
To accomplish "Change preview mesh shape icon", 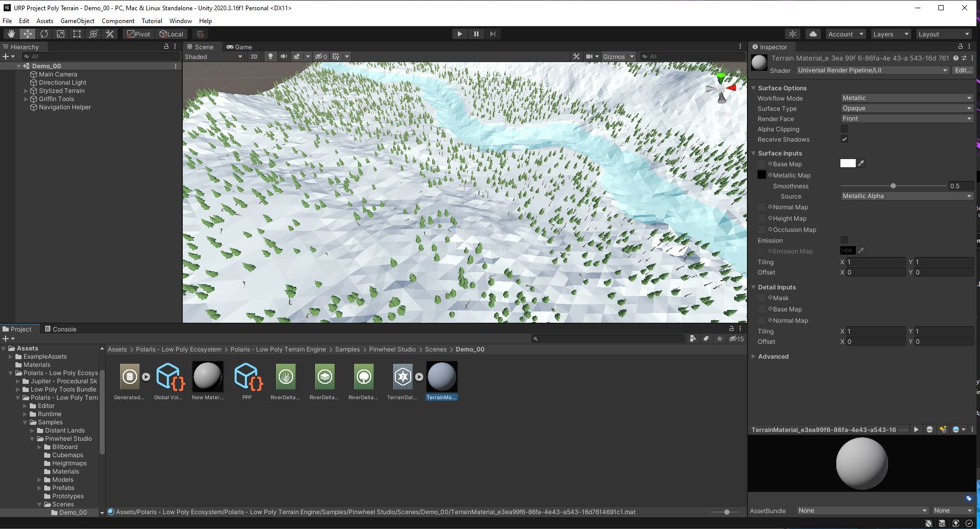I will click(929, 429).
